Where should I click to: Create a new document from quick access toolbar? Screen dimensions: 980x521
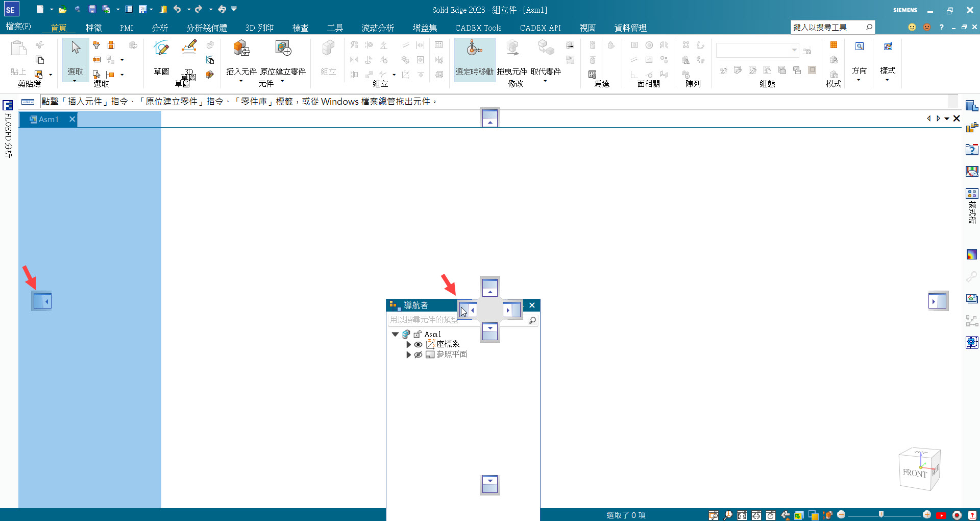tap(40, 9)
